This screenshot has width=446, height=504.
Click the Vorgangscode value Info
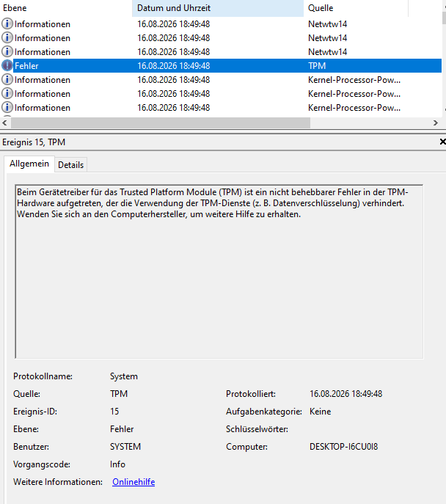coord(117,464)
